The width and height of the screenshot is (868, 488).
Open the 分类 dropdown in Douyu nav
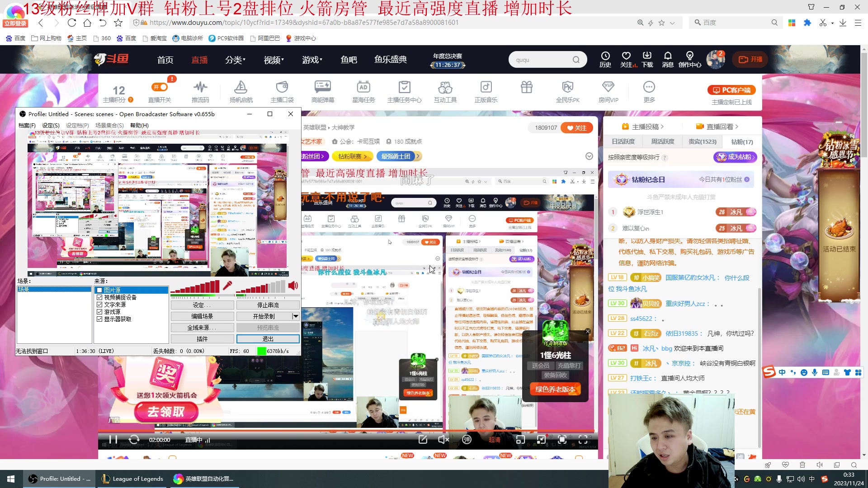pyautogui.click(x=235, y=60)
